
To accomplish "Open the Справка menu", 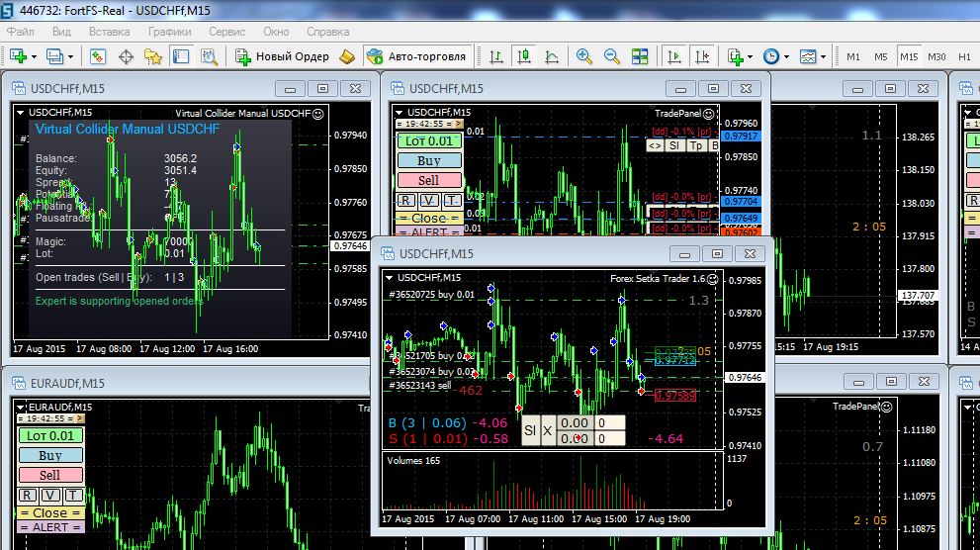I will click(327, 32).
